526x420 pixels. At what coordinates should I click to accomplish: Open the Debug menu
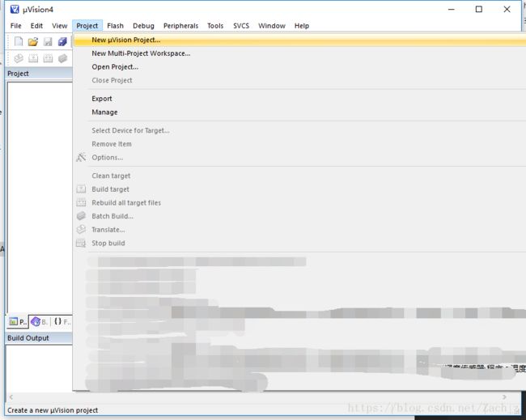143,26
